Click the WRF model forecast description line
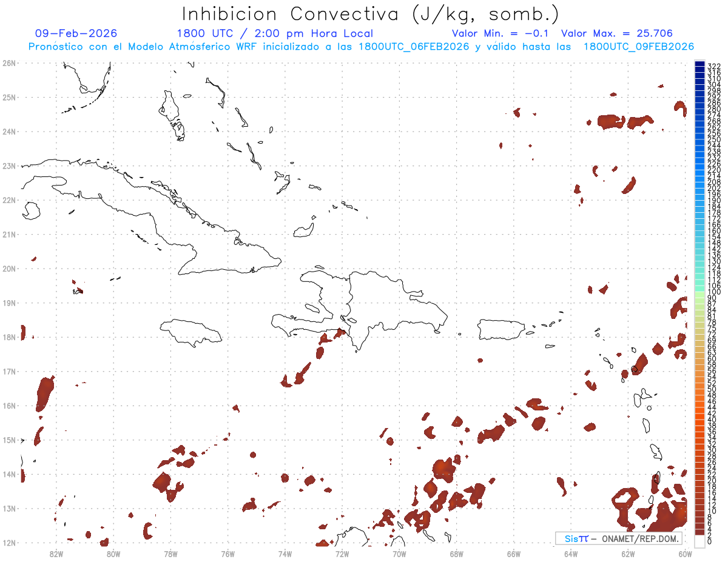Screen dimensions: 728x562 point(361,47)
